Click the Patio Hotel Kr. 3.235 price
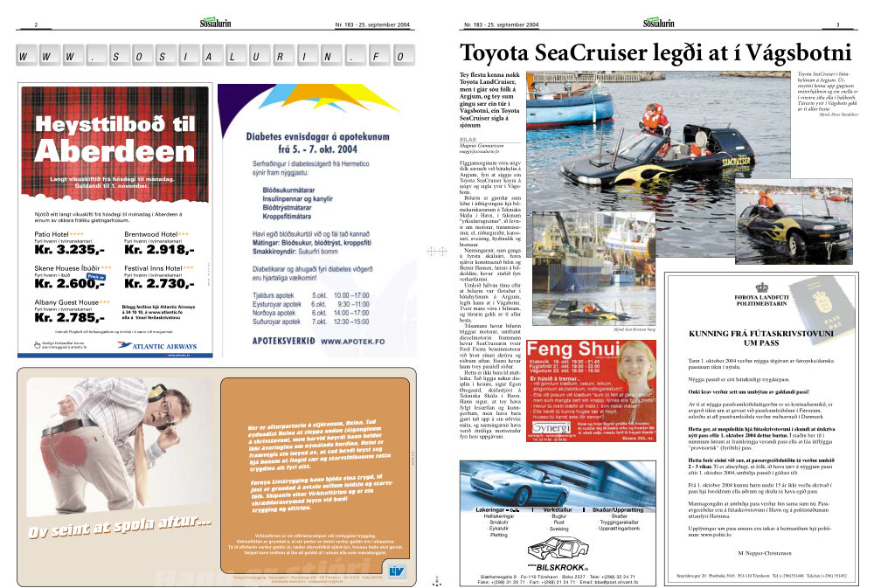 (70, 249)
